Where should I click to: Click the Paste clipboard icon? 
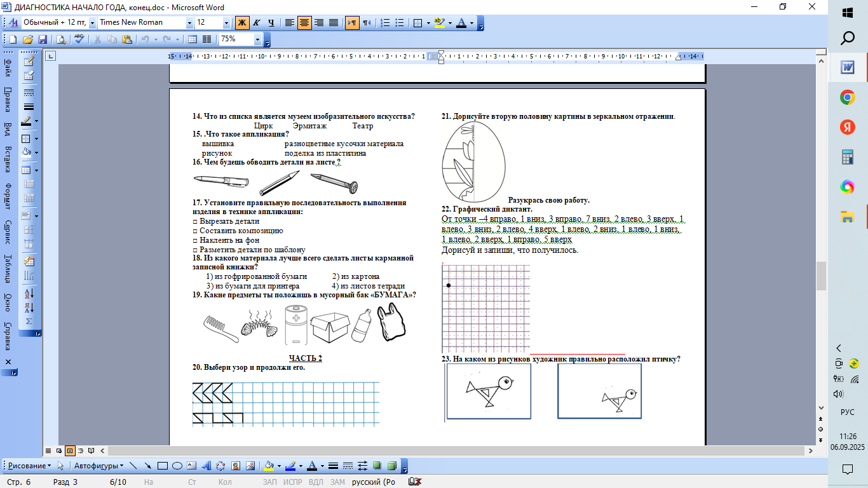[x=126, y=39]
